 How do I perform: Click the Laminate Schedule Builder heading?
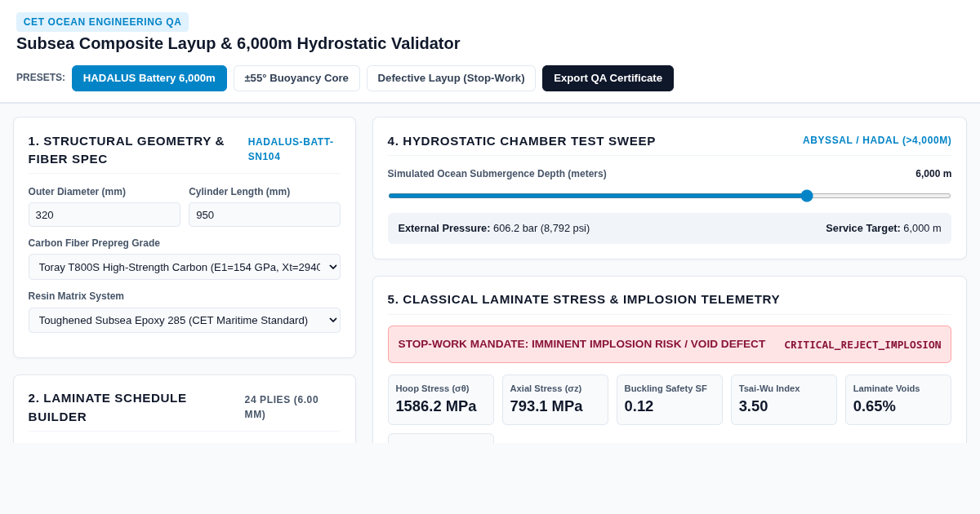[108, 407]
